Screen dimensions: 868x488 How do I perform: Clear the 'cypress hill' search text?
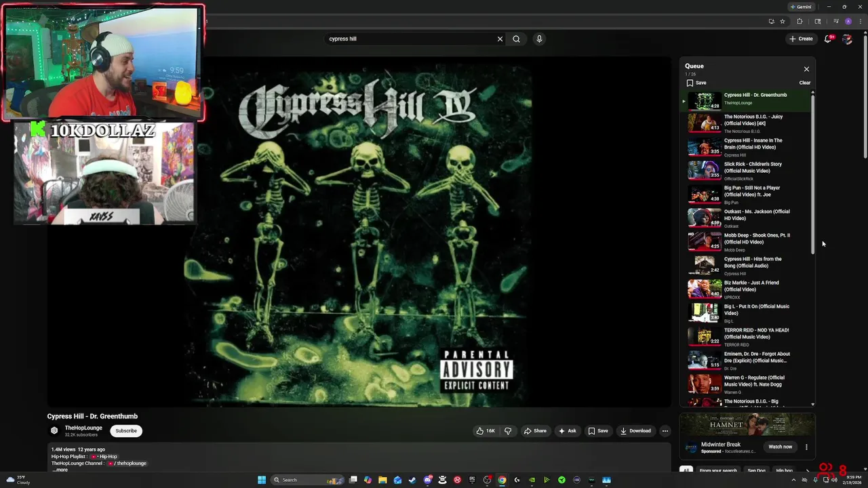[x=500, y=39]
